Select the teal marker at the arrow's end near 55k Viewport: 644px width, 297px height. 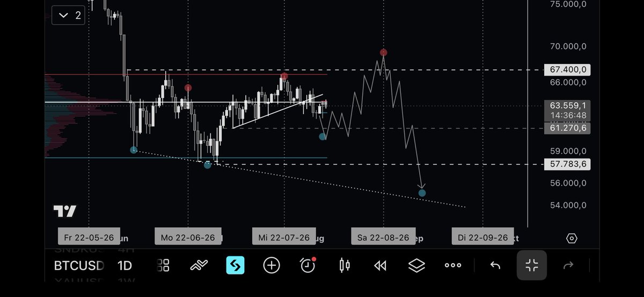422,193
